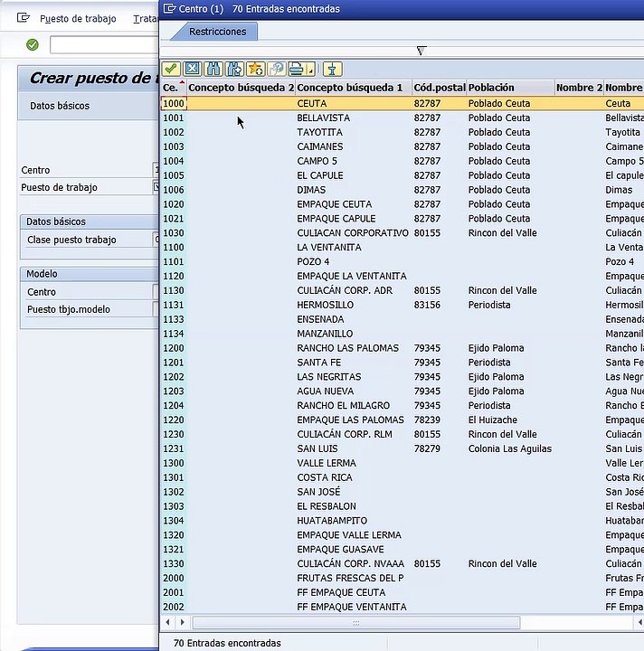Select center code 1006
Screen dimensions: 644x651
[173, 190]
